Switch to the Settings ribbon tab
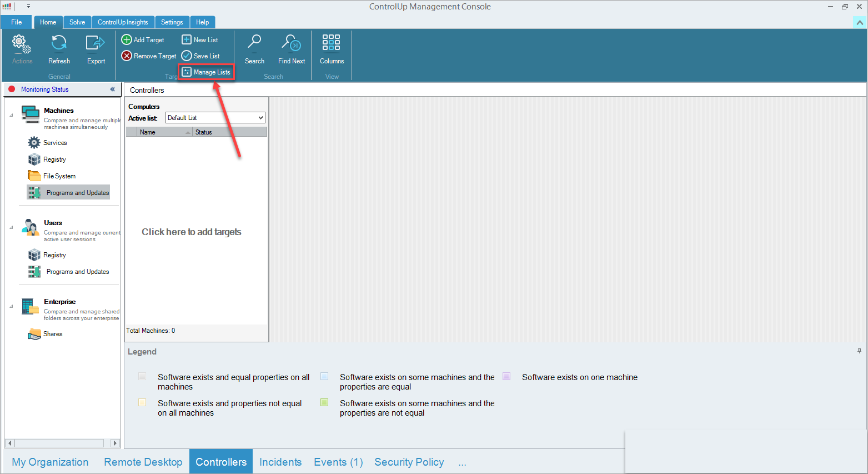 [172, 22]
